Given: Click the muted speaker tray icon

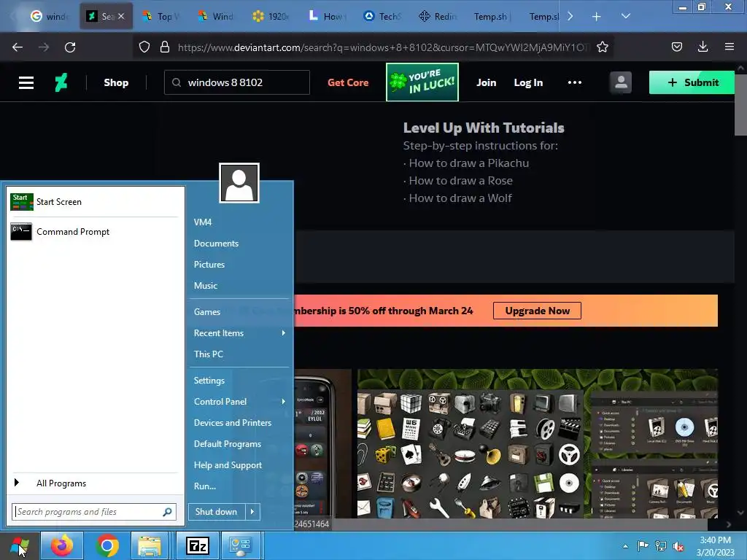Looking at the screenshot, I should click(678, 546).
